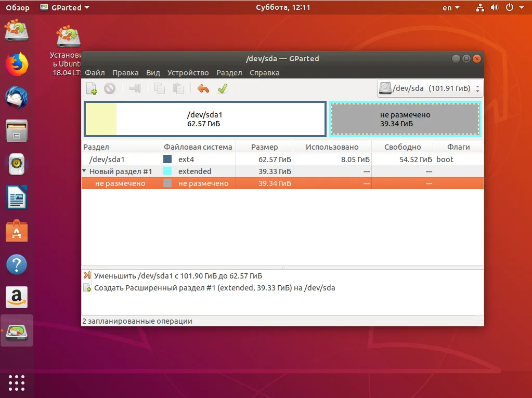Click the New partition toolbar icon
The image size is (532, 398).
point(92,89)
